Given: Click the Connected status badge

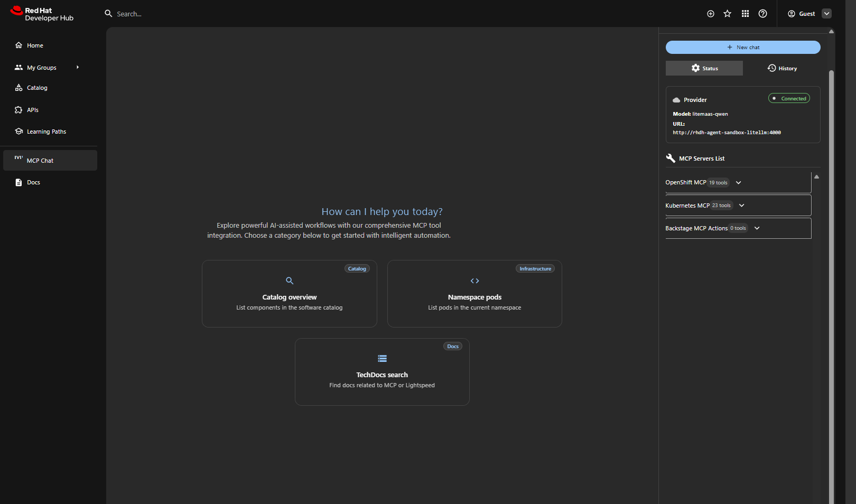Looking at the screenshot, I should [789, 98].
